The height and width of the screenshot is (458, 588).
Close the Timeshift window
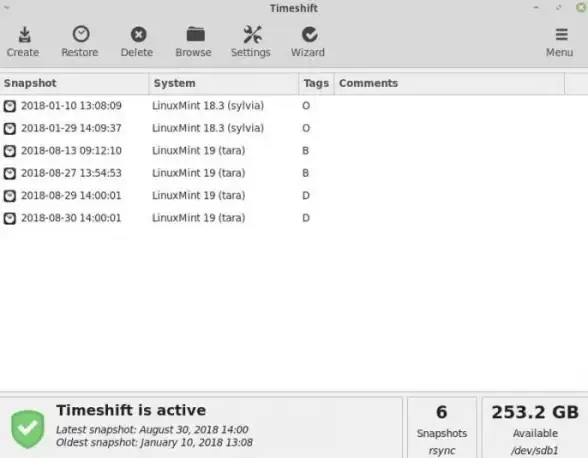(x=581, y=8)
